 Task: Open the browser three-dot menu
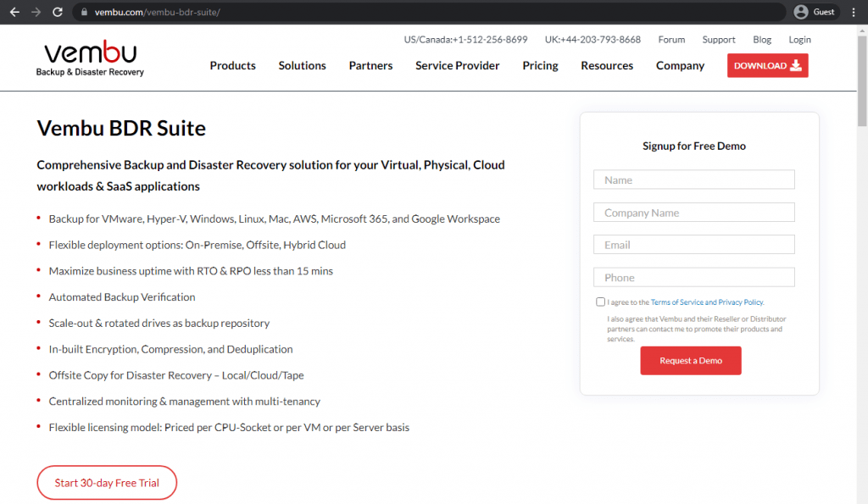(x=854, y=12)
